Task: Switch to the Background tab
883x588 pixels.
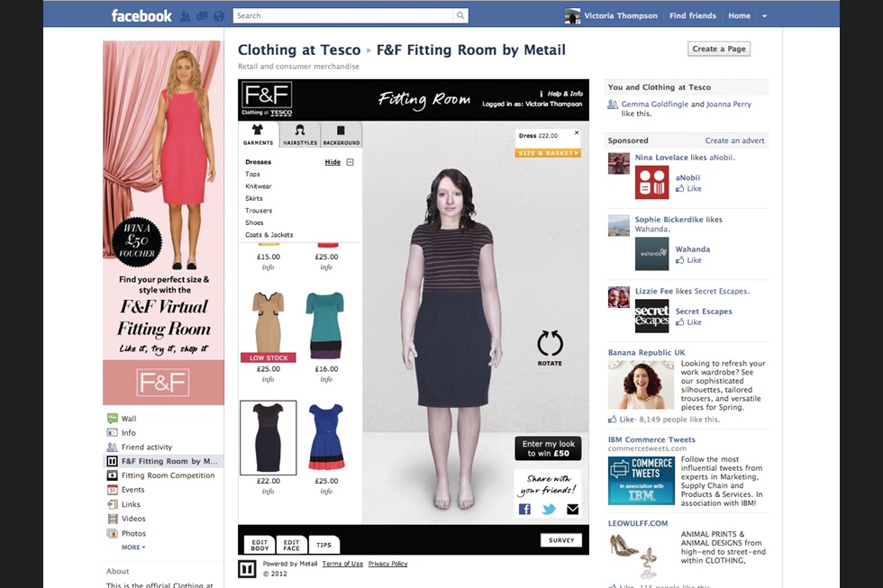Action: click(x=341, y=135)
